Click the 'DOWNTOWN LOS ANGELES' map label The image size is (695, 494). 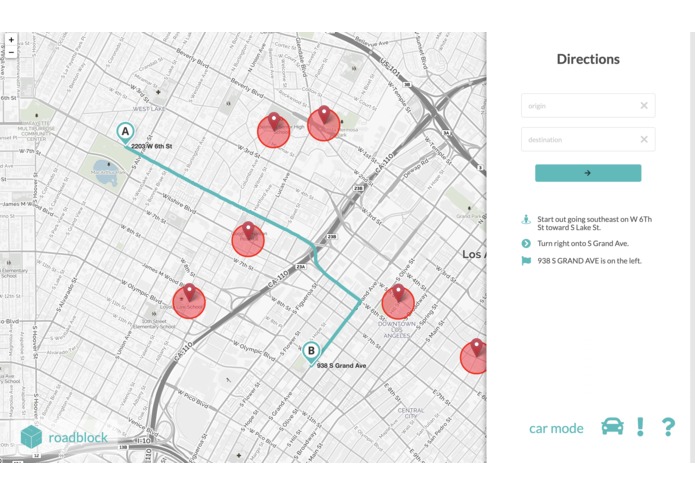[397, 330]
